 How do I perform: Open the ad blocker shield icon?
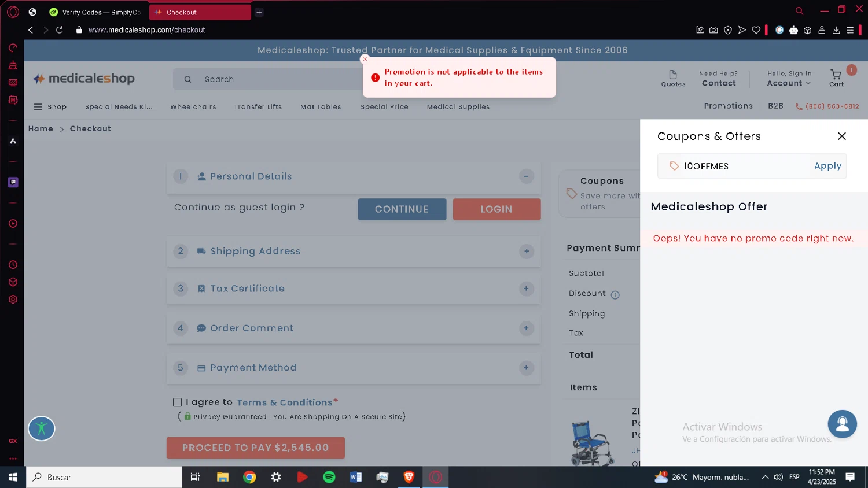pyautogui.click(x=728, y=30)
